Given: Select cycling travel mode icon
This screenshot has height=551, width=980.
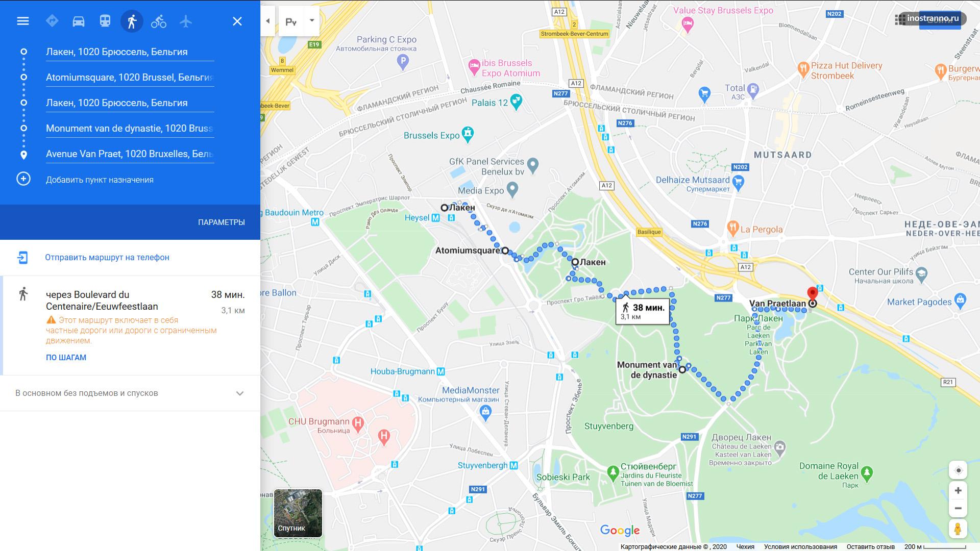Looking at the screenshot, I should pyautogui.click(x=159, y=21).
